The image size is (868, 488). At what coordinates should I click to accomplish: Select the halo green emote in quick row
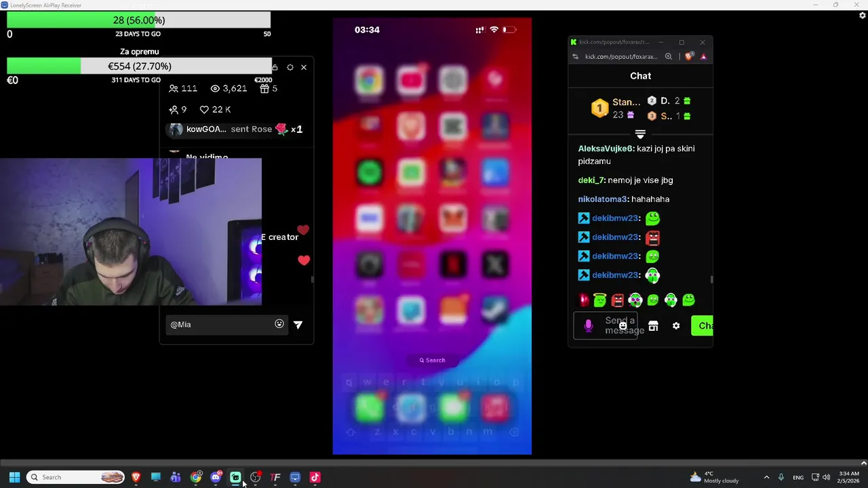599,300
